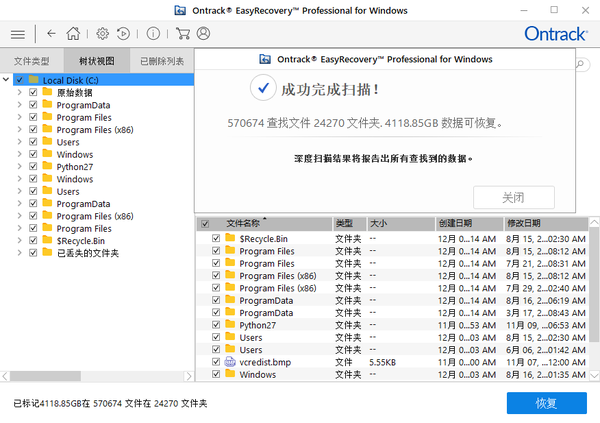Expand the 已丢失的文件夹 tree node
Screen dimensions: 600x423
21,253
